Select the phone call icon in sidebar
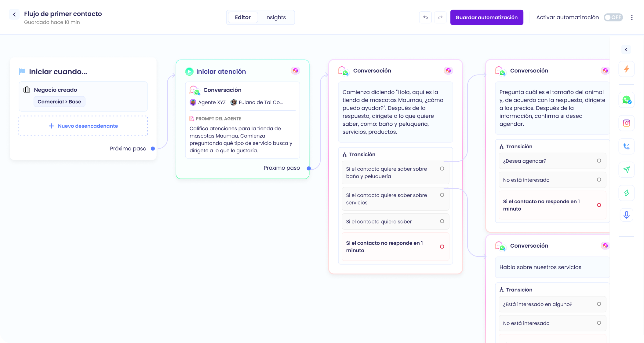The width and height of the screenshot is (644, 343). click(x=626, y=146)
